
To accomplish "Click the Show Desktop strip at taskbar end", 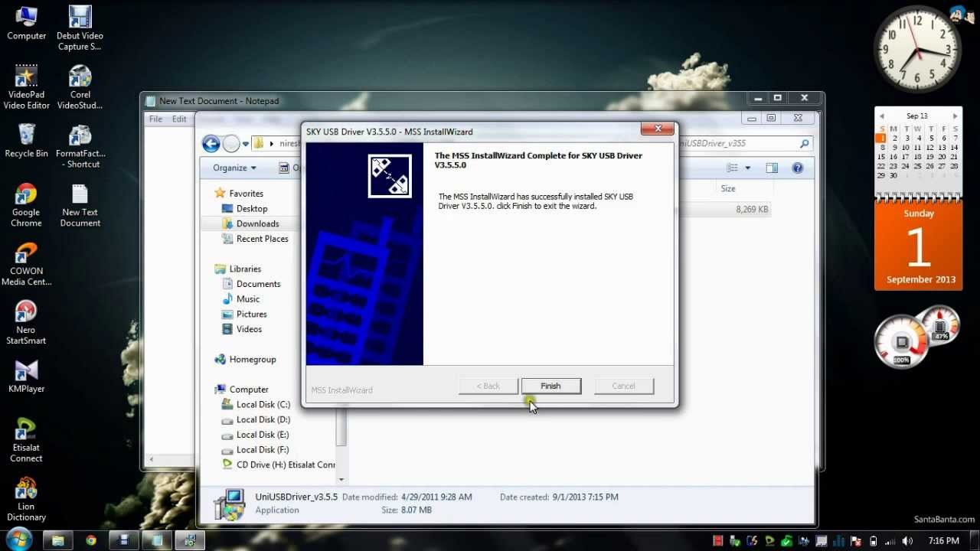I will tap(975, 540).
